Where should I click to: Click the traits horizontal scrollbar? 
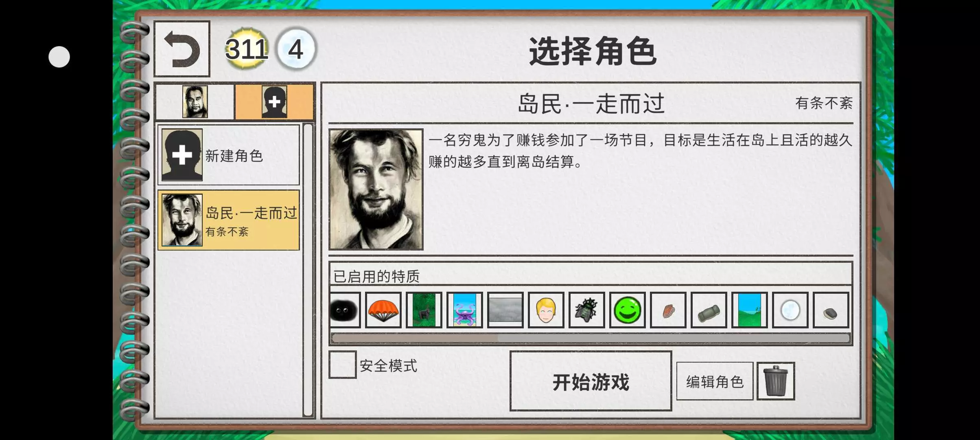591,338
